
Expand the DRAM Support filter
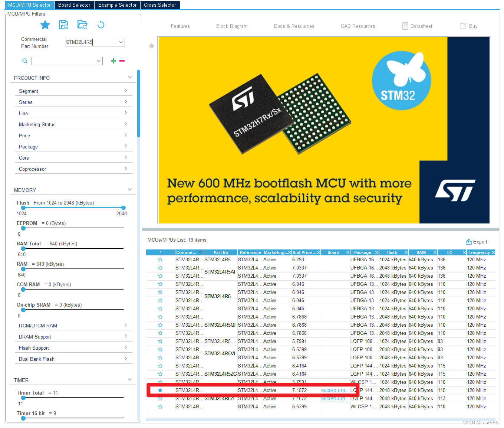[x=125, y=336]
